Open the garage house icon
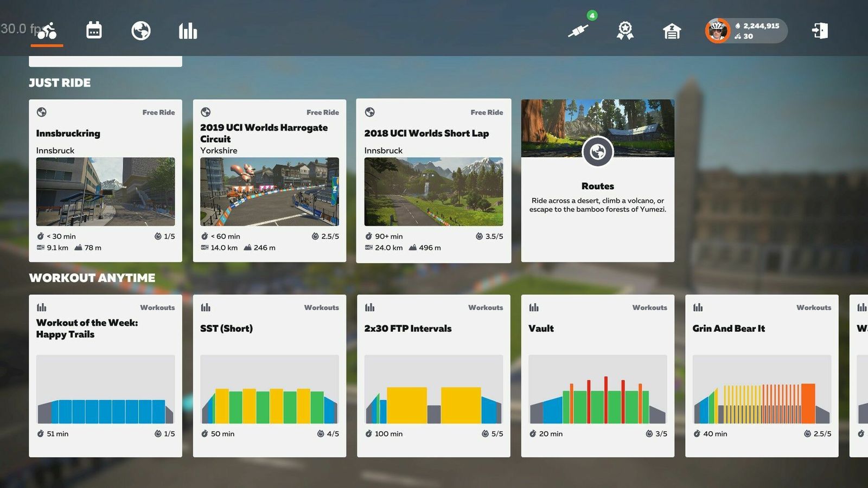Screen dimensions: 868x488 point(672,31)
